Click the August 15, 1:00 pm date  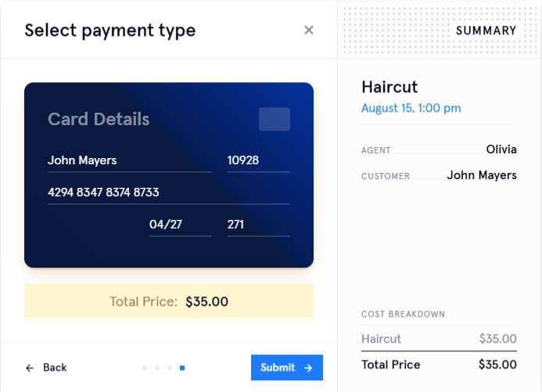tap(411, 108)
